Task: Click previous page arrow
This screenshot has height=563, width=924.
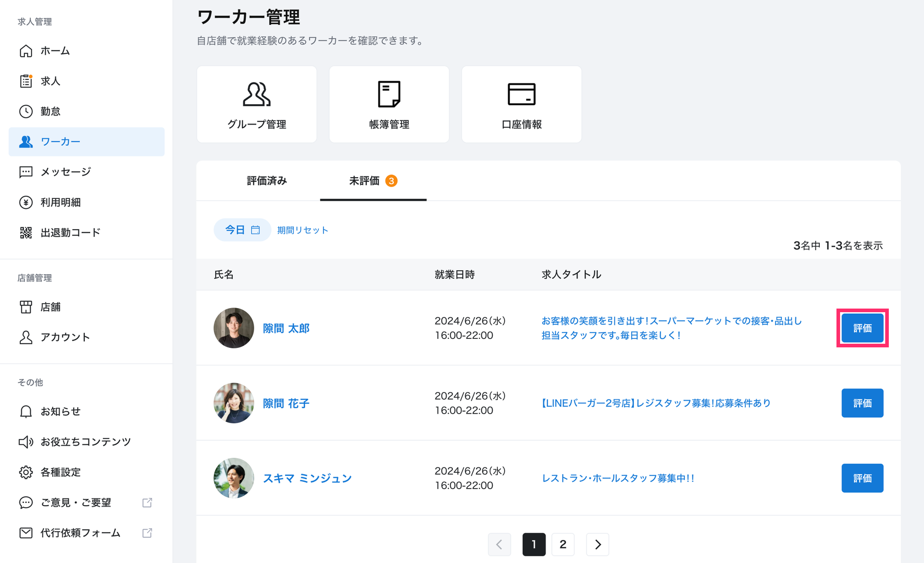Action: point(499,545)
